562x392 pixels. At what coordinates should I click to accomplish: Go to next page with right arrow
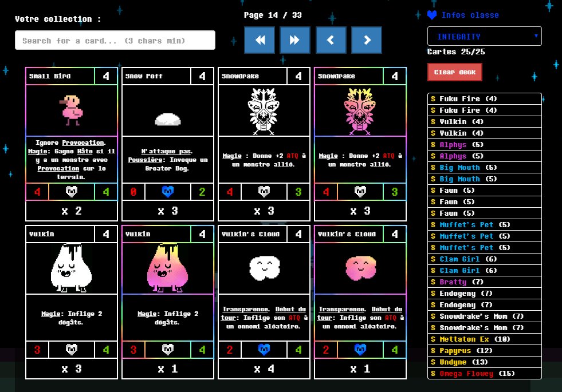pyautogui.click(x=367, y=40)
